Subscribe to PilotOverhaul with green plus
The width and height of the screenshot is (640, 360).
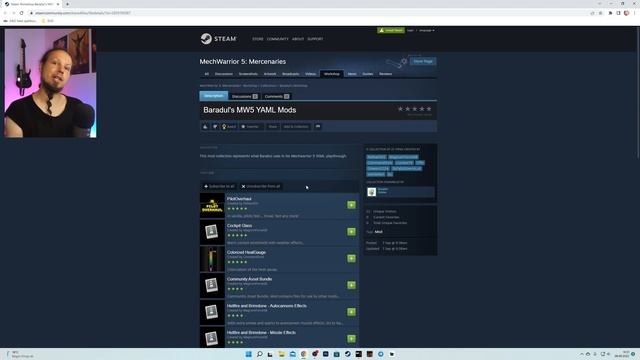click(x=351, y=205)
